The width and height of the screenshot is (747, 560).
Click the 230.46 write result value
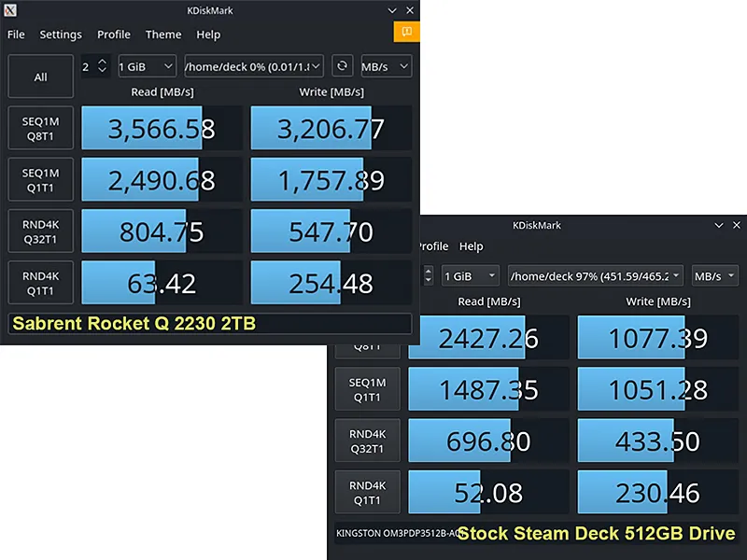pyautogui.click(x=658, y=493)
